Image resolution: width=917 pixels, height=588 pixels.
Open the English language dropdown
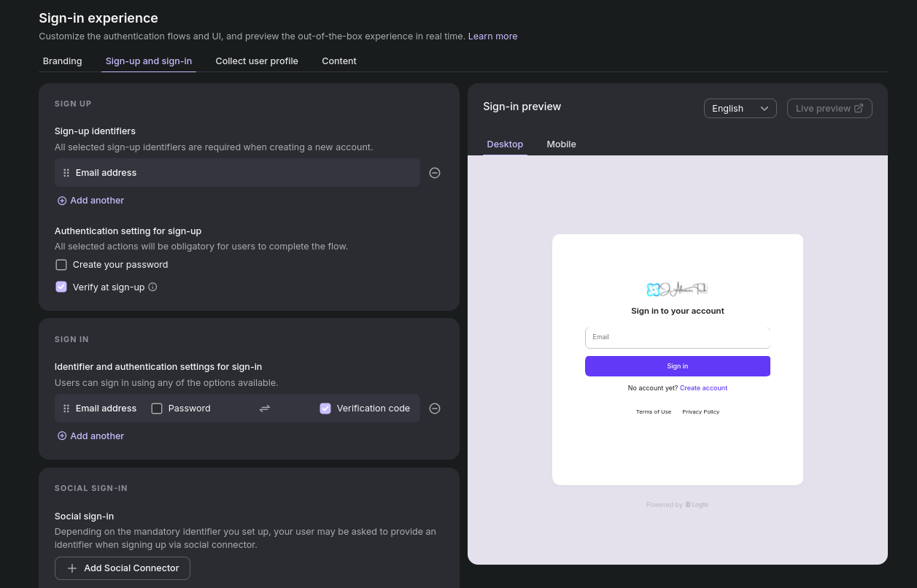click(740, 109)
